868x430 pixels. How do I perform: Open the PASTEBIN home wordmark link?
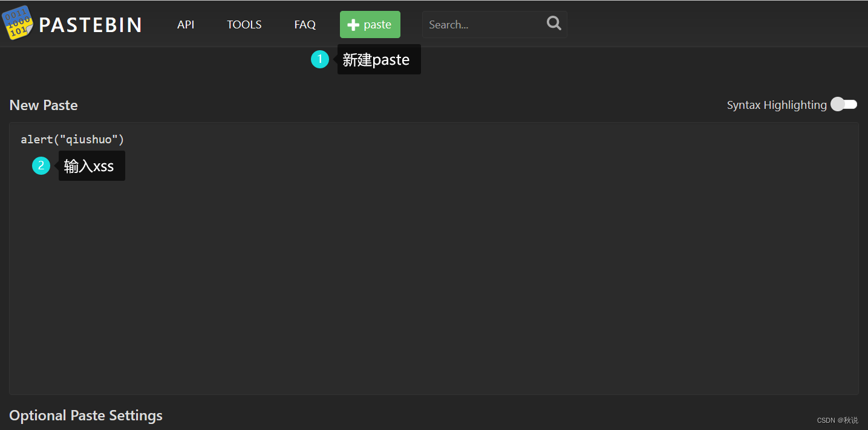tap(90, 25)
